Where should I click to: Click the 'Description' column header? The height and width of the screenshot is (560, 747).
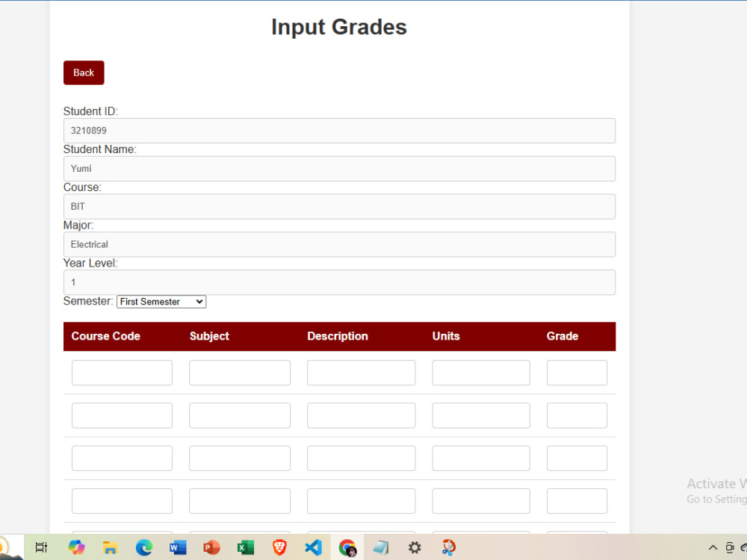click(x=338, y=336)
